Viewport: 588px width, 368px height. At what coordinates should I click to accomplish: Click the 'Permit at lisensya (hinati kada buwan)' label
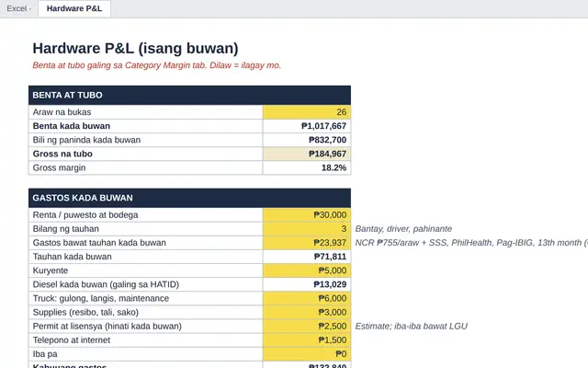click(x=107, y=326)
